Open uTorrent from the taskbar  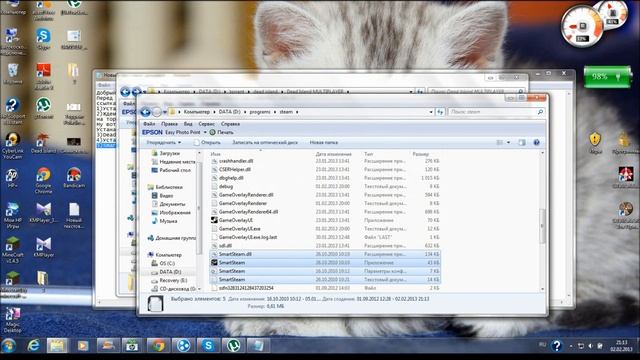coord(233,346)
